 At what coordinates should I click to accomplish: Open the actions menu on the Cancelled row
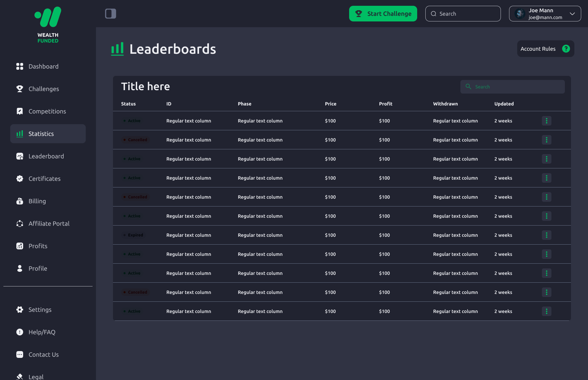point(546,139)
